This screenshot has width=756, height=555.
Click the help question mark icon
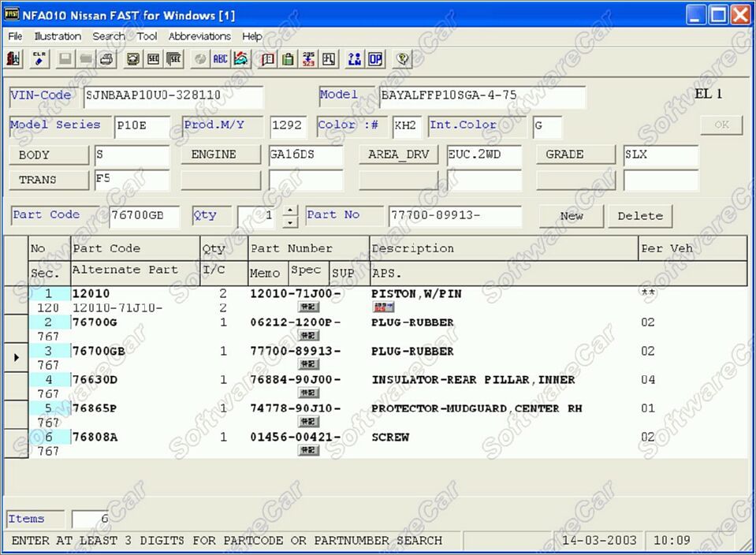pos(403,59)
